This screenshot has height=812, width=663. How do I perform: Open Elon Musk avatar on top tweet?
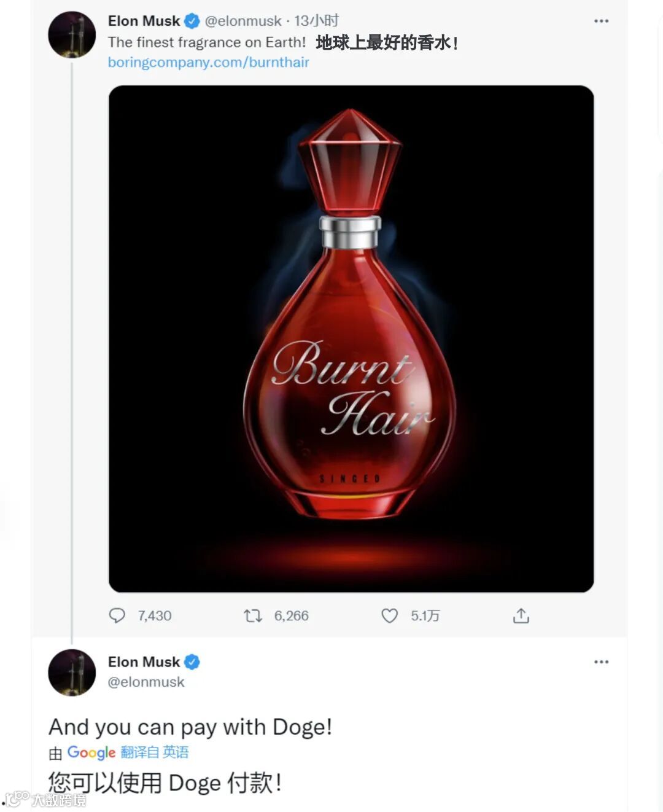[72, 35]
